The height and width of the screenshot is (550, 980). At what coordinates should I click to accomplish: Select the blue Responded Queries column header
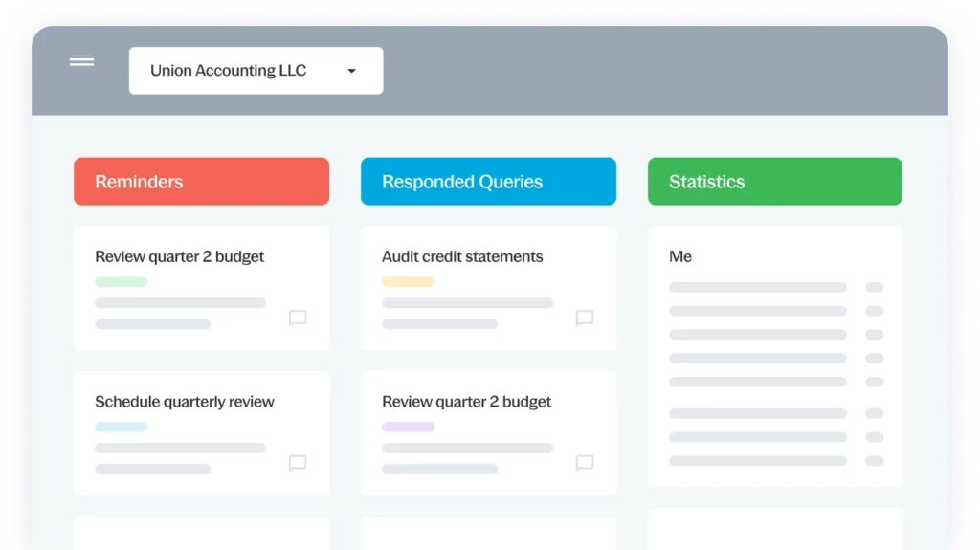488,182
